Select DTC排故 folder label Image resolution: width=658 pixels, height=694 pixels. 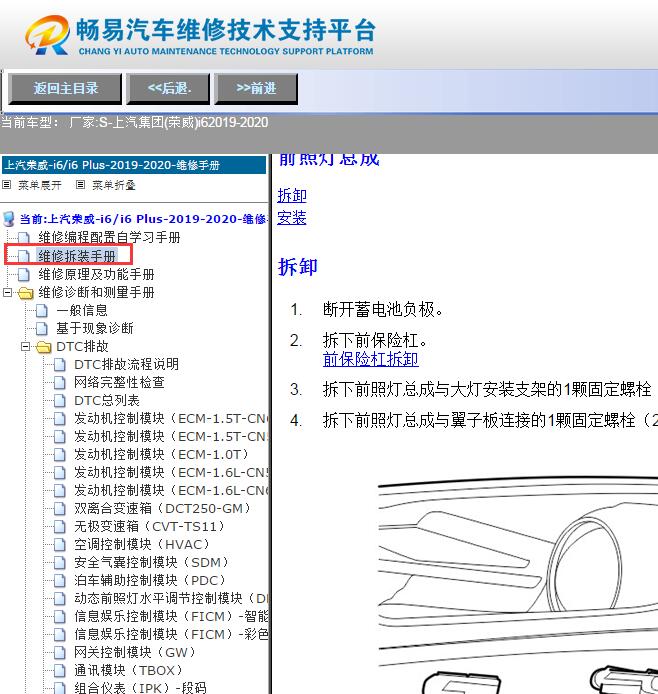[82, 347]
